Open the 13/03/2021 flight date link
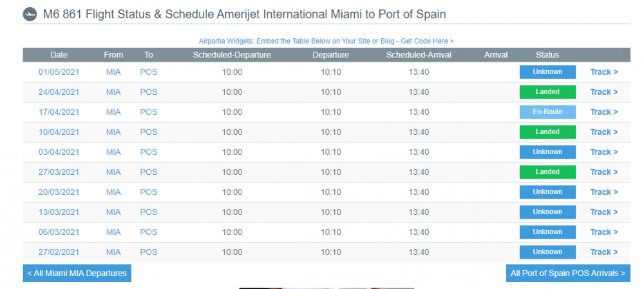The height and width of the screenshot is (289, 644). 59,212
